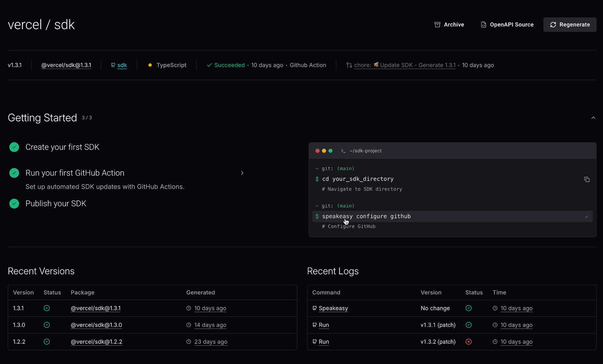
Task: Click the check beside Run your first GitHub Action
Action: (14, 173)
